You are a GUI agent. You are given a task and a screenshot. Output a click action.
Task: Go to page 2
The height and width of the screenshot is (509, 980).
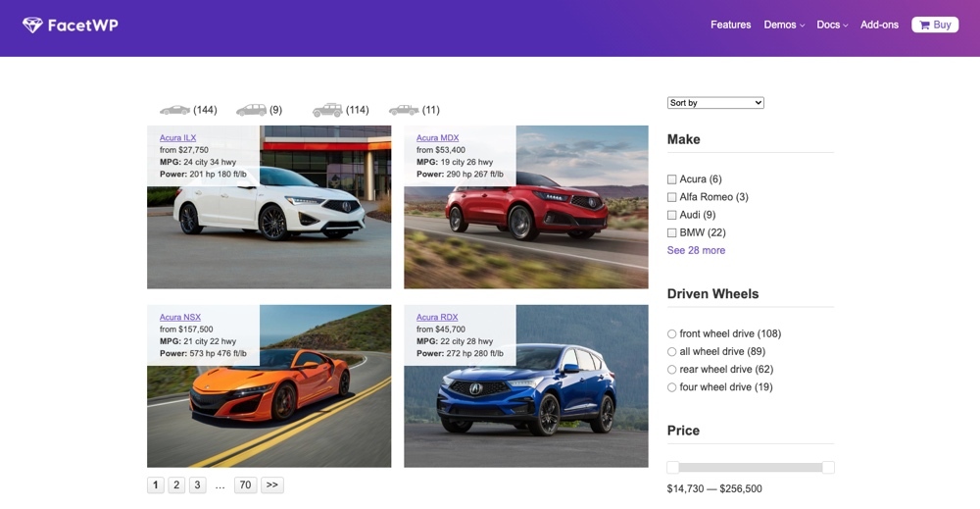click(176, 484)
